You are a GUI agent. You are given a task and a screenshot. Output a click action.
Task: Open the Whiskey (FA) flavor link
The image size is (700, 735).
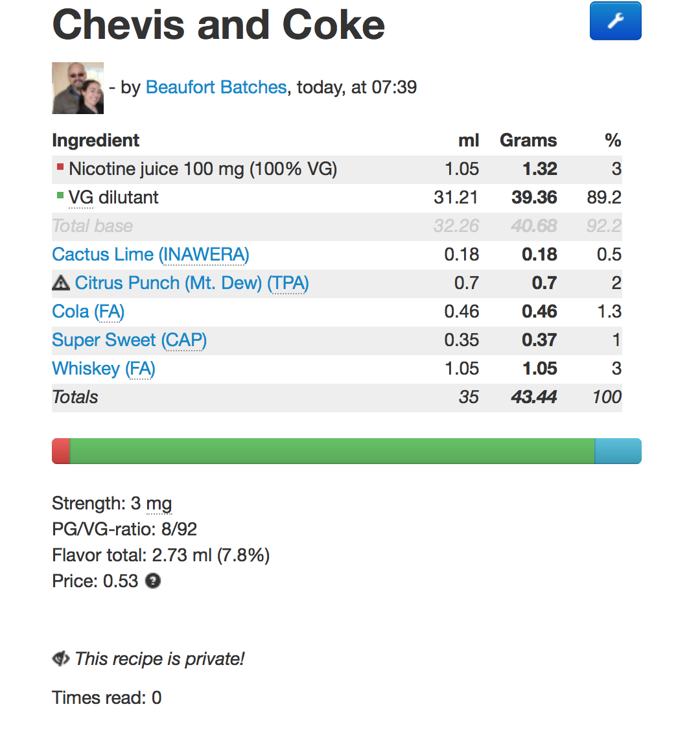pos(104,369)
